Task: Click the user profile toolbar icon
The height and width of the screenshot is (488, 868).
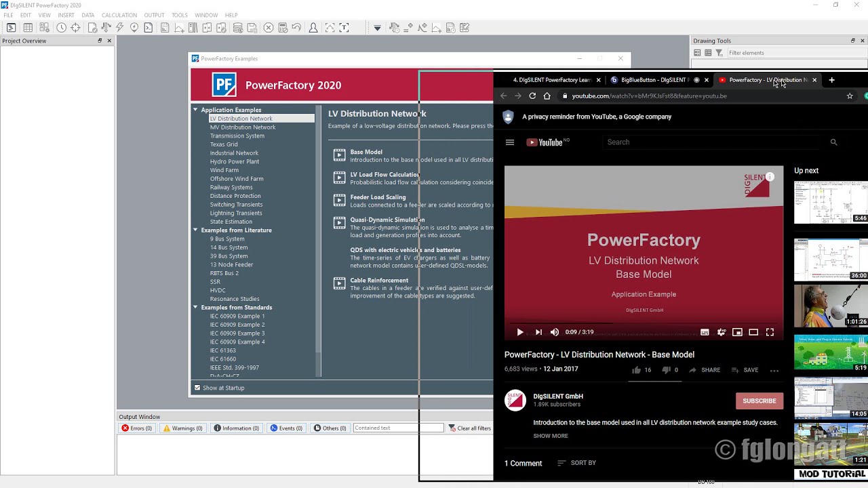Action: [313, 28]
